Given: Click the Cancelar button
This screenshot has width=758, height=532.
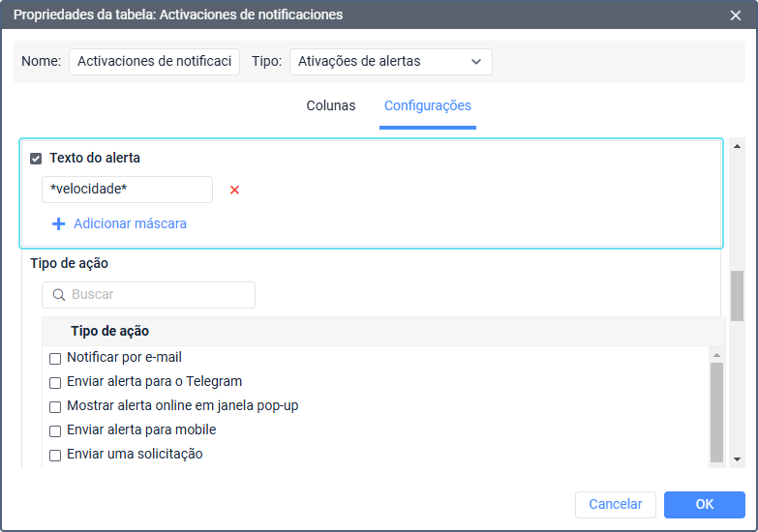Looking at the screenshot, I should pyautogui.click(x=616, y=504).
